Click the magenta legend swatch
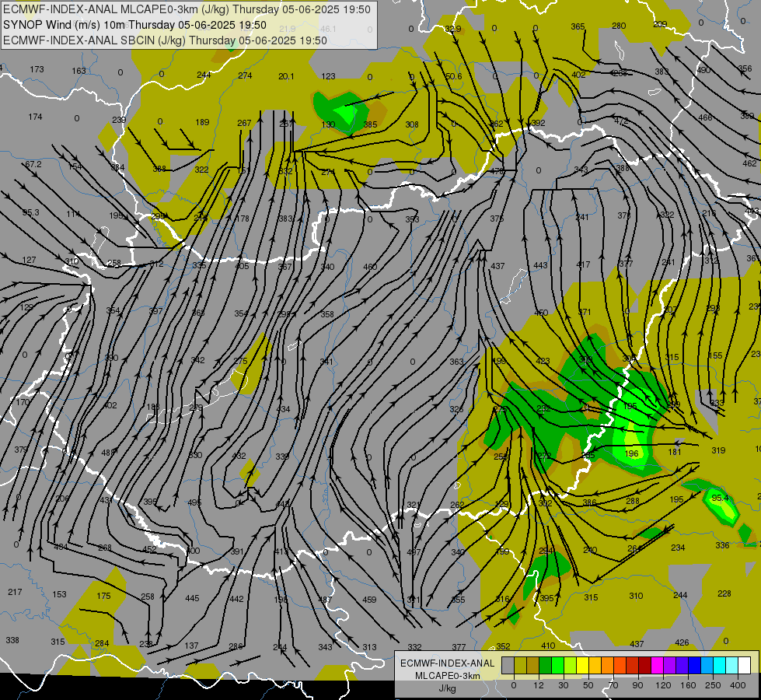This screenshot has width=761, height=700. tap(657, 666)
